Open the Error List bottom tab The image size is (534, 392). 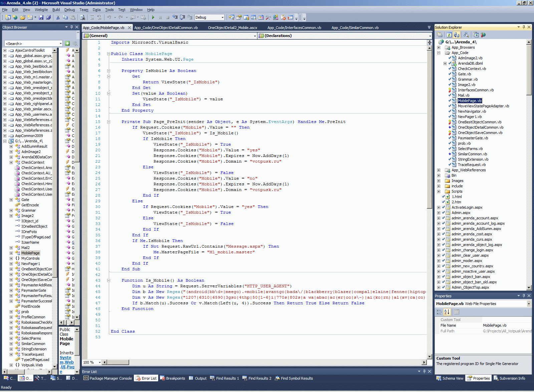[146, 378]
